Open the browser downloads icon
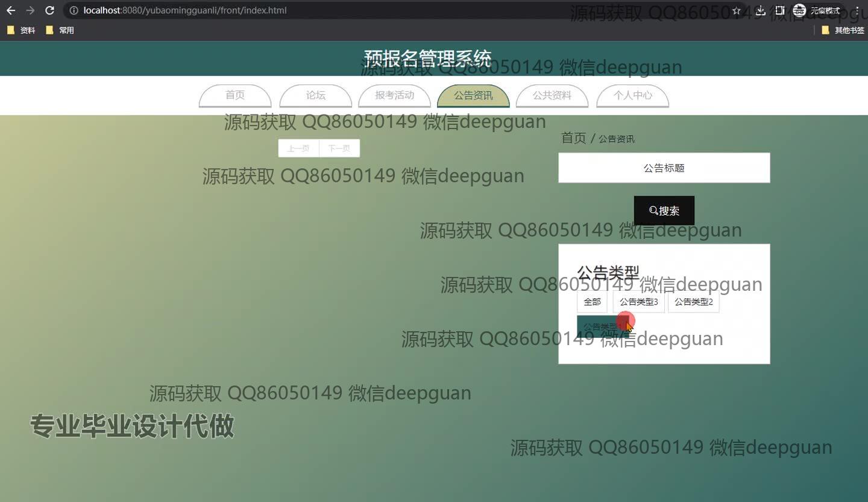 point(760,10)
